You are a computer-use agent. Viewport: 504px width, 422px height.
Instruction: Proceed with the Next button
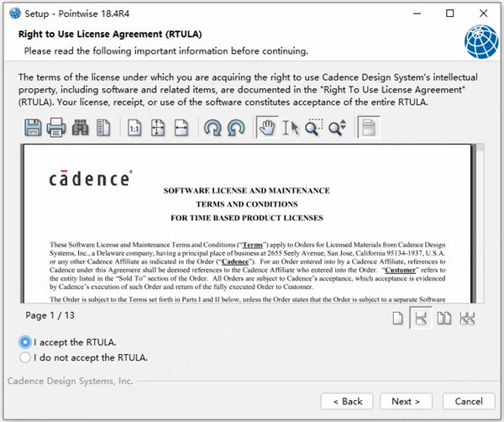pyautogui.click(x=406, y=402)
